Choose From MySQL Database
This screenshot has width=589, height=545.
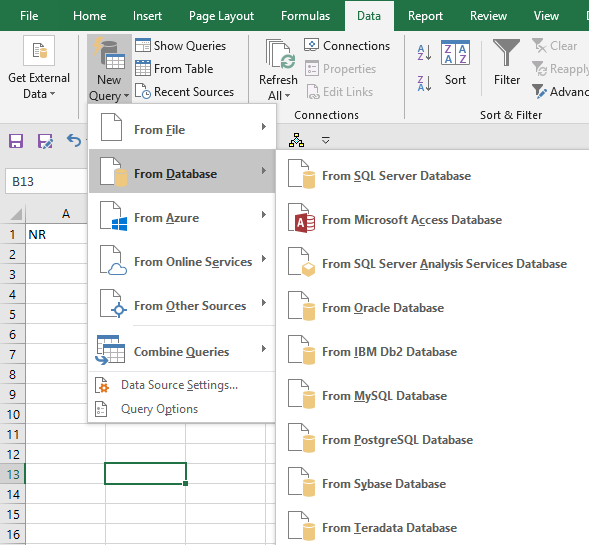pos(433,393)
